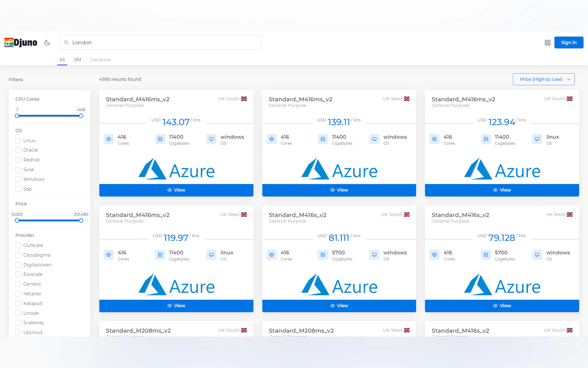View the 79.128 Standard_M416s_v2 offer
Screen dimensions: 588x368
(502, 306)
